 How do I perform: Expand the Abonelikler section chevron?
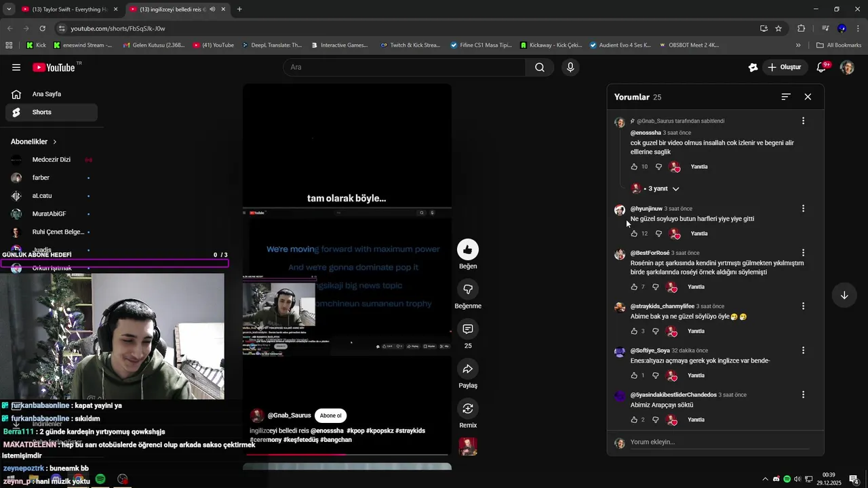(55, 142)
